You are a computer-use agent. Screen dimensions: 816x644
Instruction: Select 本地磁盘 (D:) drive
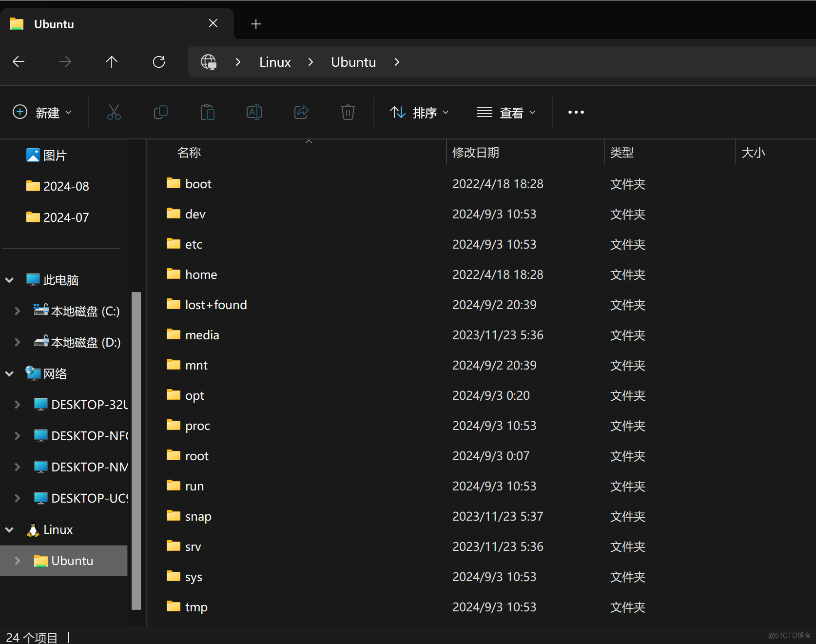pos(77,342)
